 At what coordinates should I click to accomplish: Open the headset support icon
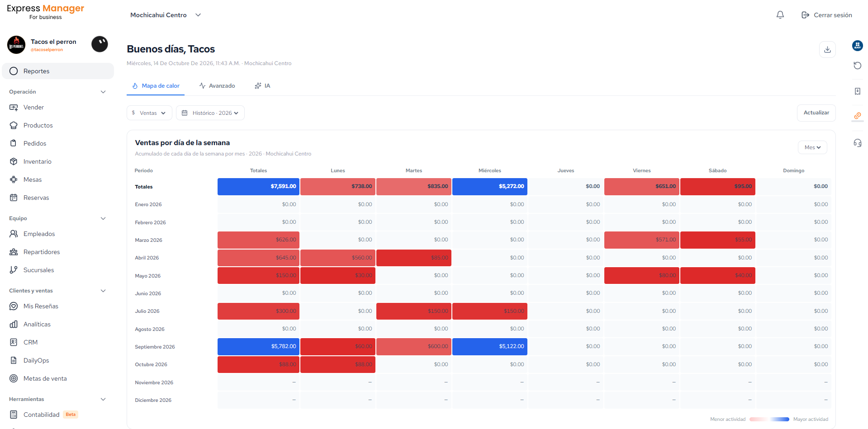(x=857, y=143)
